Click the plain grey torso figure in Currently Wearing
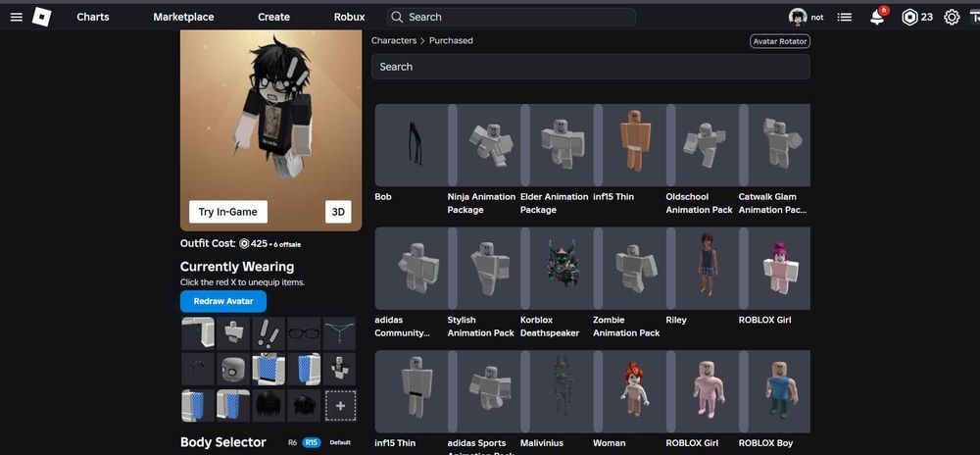Image resolution: width=980 pixels, height=455 pixels. [233, 333]
